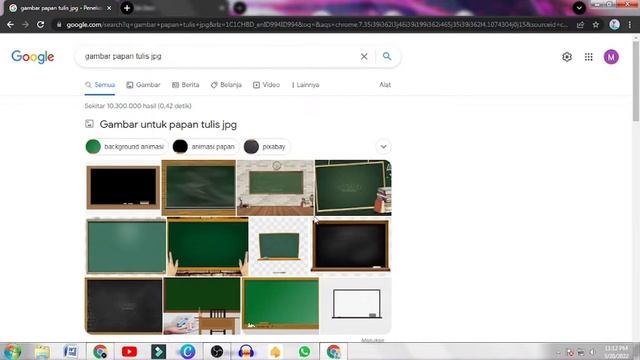Click the Alat tools button
The image size is (640, 360).
(x=385, y=85)
